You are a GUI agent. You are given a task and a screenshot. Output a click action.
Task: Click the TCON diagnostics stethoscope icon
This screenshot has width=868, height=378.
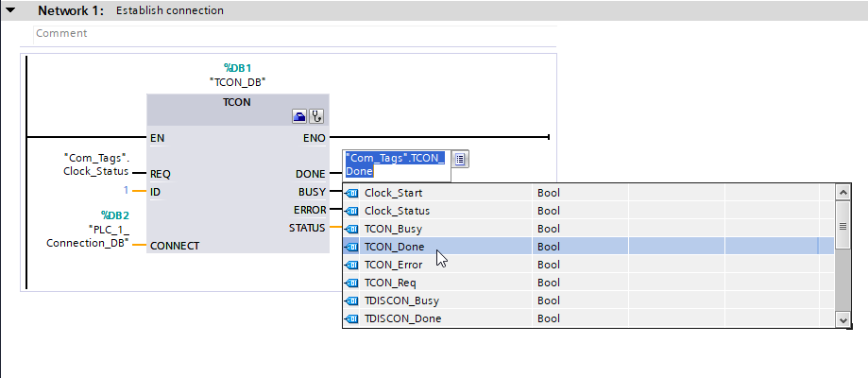(x=316, y=116)
